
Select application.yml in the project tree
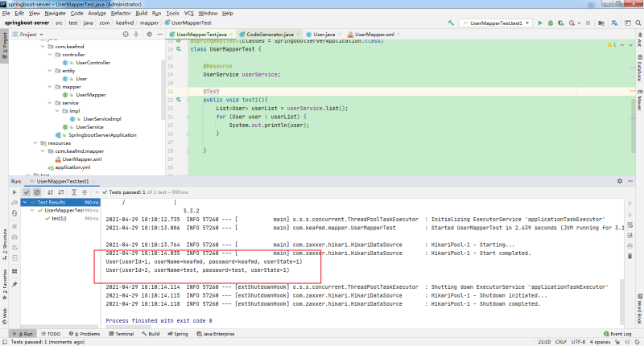(71, 167)
